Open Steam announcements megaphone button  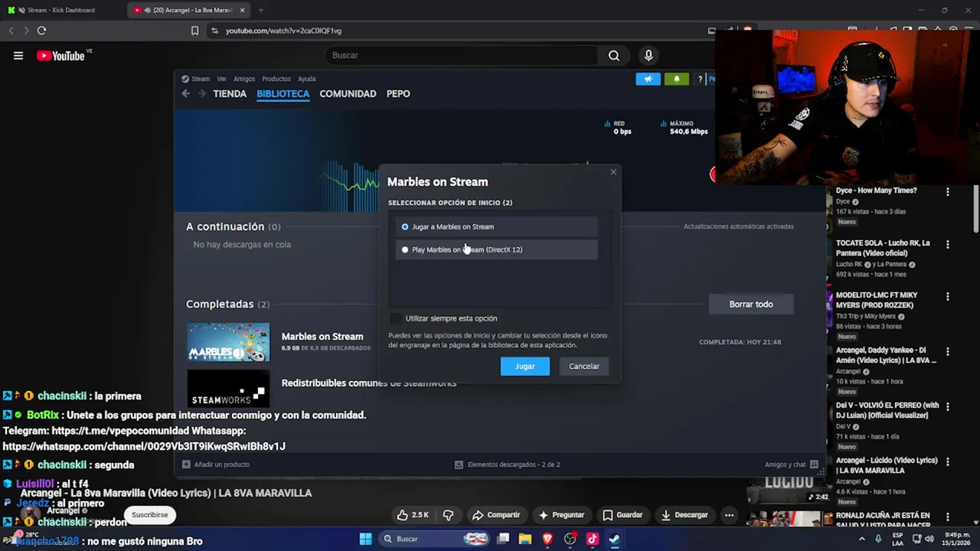648,79
